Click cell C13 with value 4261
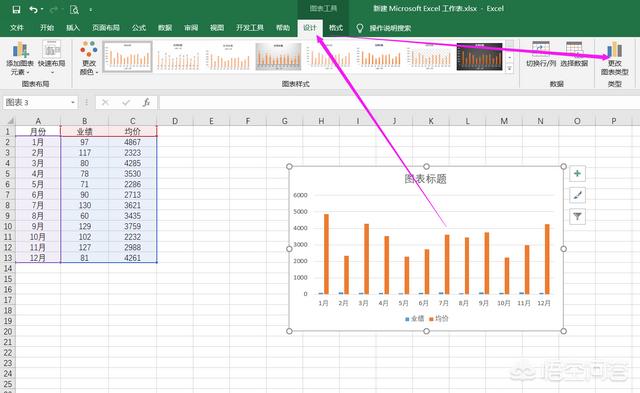Viewport: 640px width, 393px height. point(133,258)
